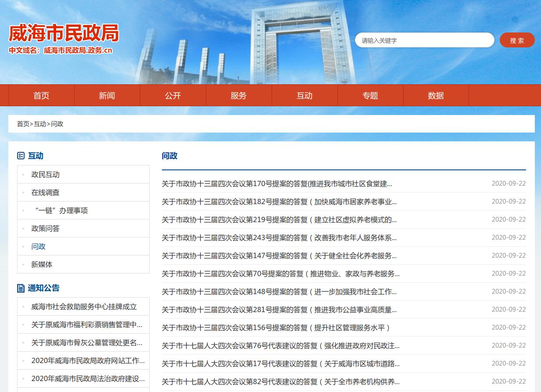Open the 威海市社会救助服务中心挂牌成立 notice

point(84,307)
